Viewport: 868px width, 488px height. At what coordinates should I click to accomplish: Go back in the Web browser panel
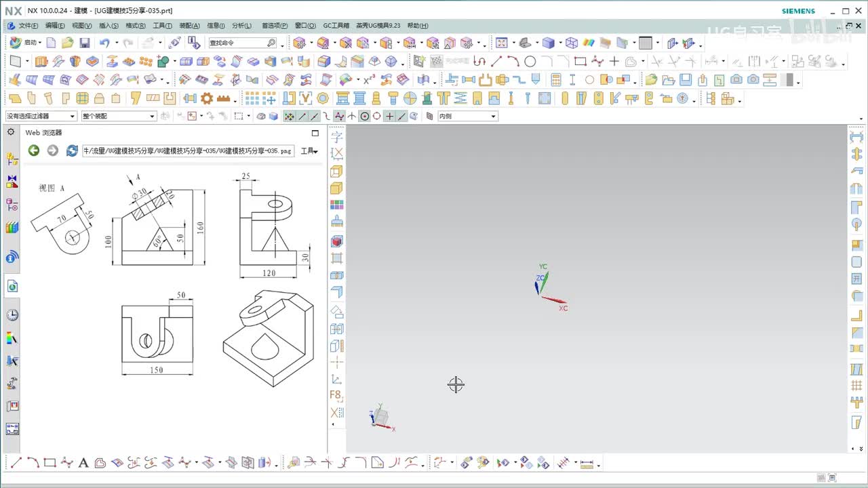(34, 150)
